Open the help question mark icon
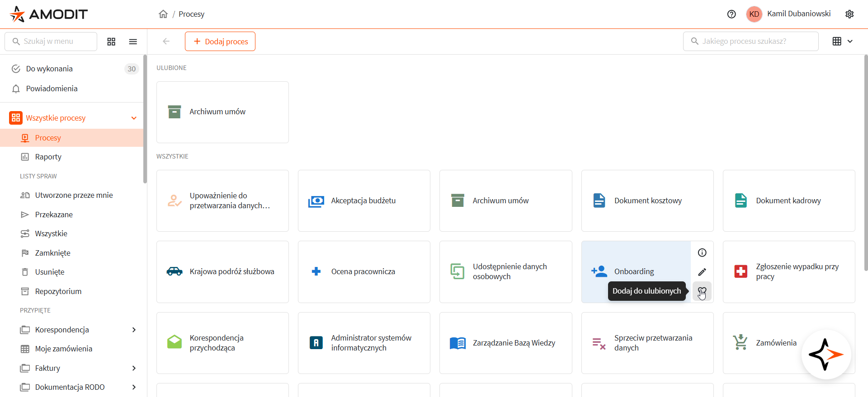This screenshot has height=397, width=868. (731, 14)
